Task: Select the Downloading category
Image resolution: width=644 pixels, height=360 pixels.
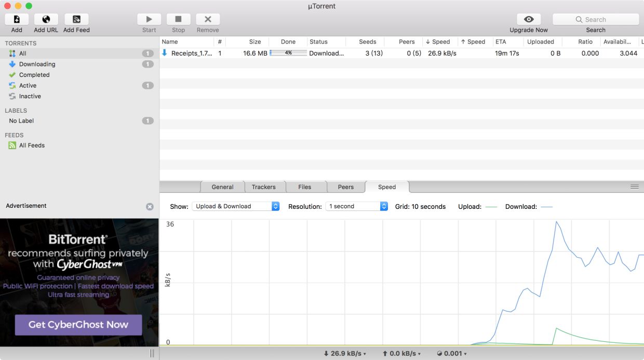Action: tap(79, 64)
